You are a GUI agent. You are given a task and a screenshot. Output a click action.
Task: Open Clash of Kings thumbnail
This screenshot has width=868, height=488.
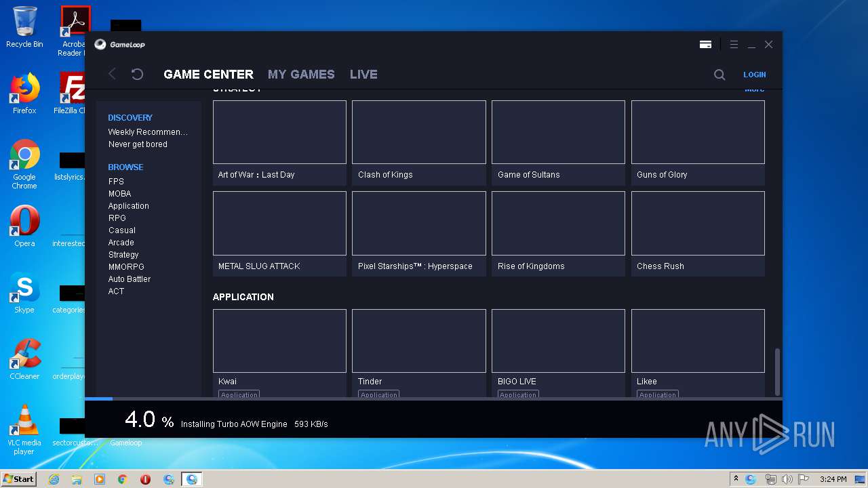coord(419,132)
